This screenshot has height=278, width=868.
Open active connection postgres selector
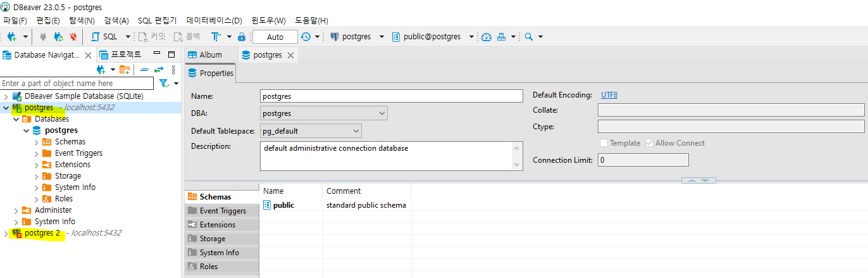[357, 37]
